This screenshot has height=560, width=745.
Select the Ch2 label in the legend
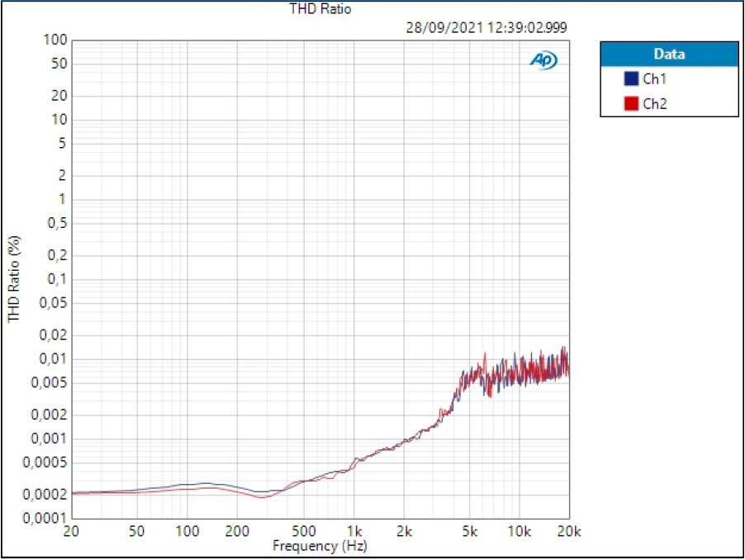pos(654,104)
